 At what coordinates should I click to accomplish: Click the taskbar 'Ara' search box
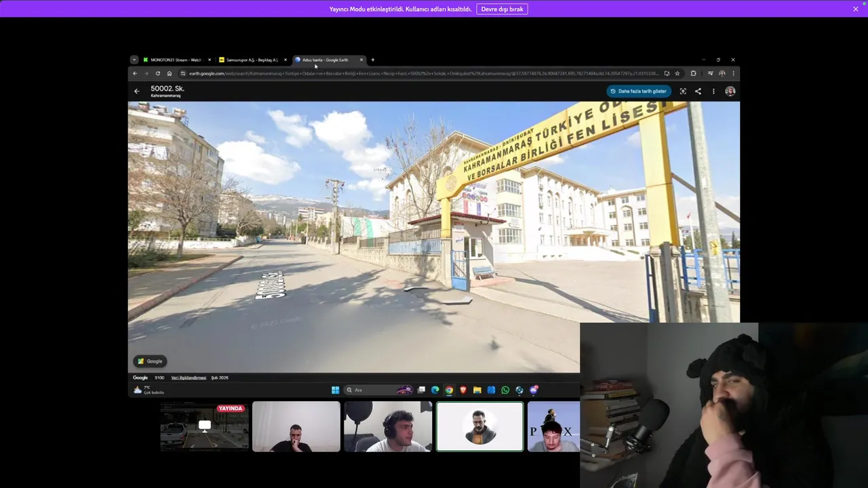pyautogui.click(x=378, y=390)
